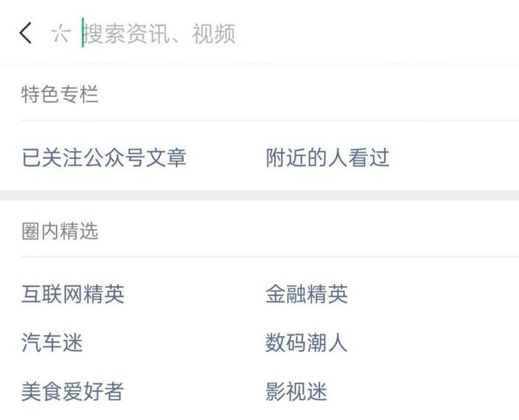Select the 互联网精英 circle
Viewport: 519px width, 420px height.
[73, 294]
